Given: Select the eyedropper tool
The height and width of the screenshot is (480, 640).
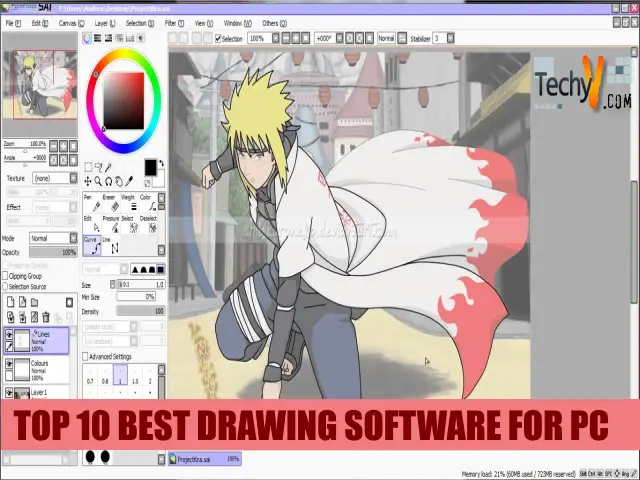Looking at the screenshot, I should (129, 181).
